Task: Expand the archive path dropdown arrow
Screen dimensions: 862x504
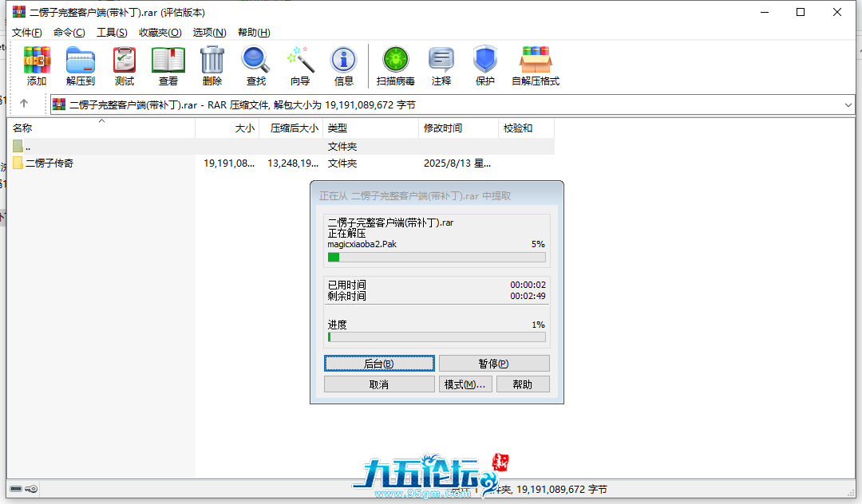Action: tap(848, 104)
